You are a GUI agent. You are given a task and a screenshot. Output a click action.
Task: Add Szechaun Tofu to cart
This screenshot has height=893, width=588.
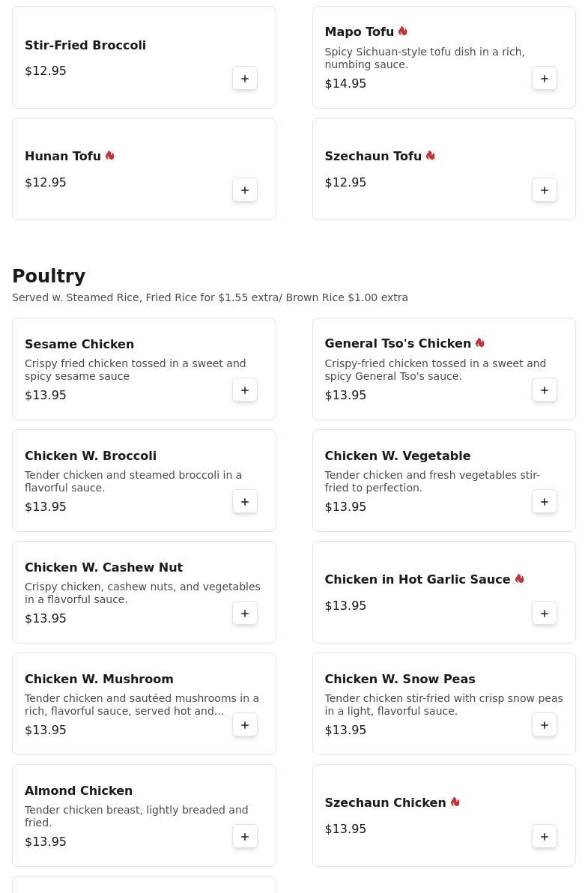coord(545,190)
